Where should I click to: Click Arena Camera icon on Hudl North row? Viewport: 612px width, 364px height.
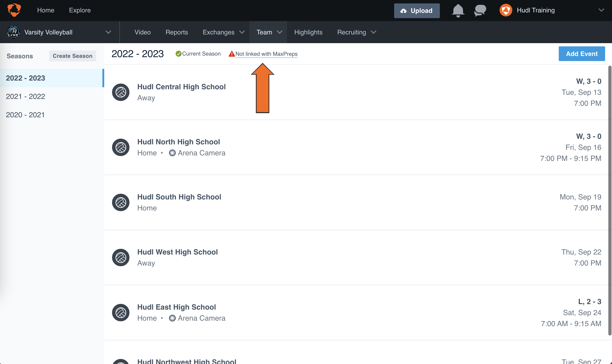coord(172,153)
